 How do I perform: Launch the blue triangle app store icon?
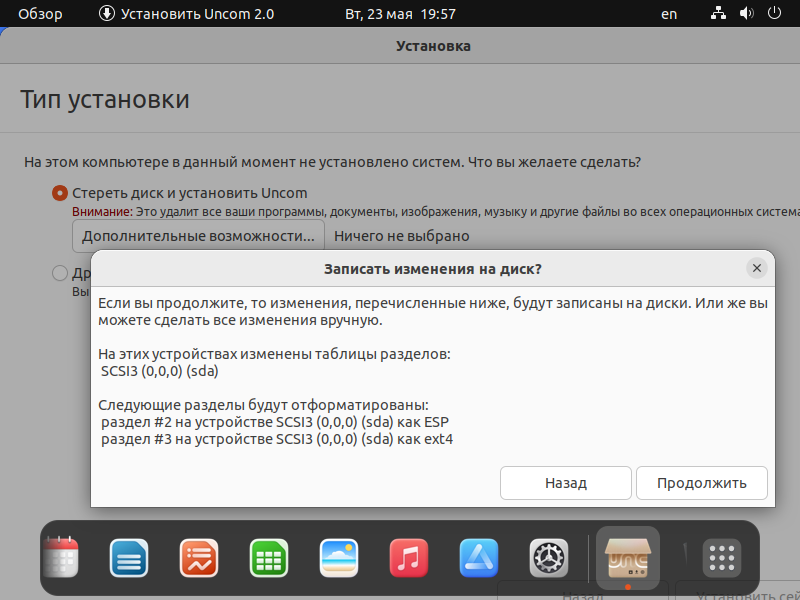[479, 558]
